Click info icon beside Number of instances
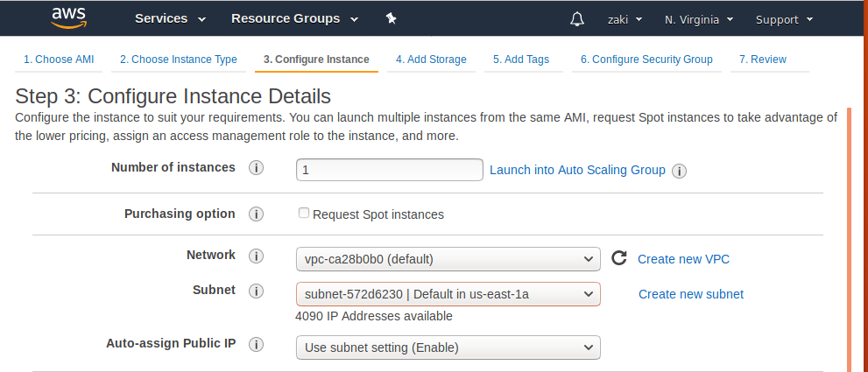Image resolution: width=868 pixels, height=372 pixels. (257, 168)
